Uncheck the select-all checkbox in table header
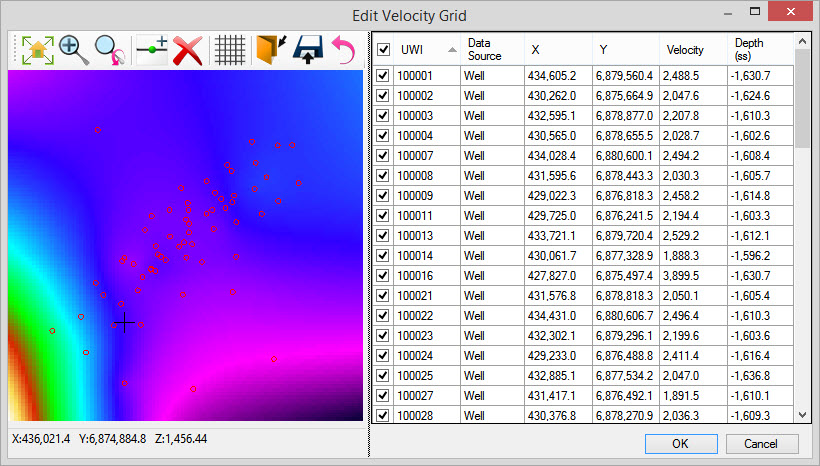 coord(383,49)
